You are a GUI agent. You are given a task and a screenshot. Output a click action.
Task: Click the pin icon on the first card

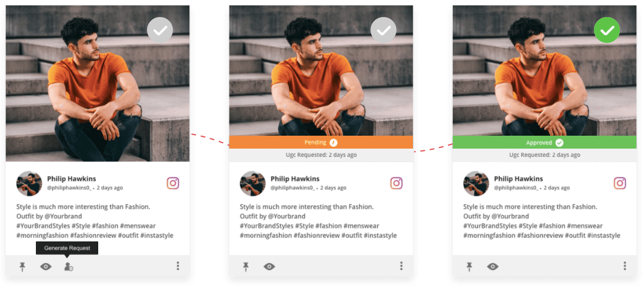[22, 267]
